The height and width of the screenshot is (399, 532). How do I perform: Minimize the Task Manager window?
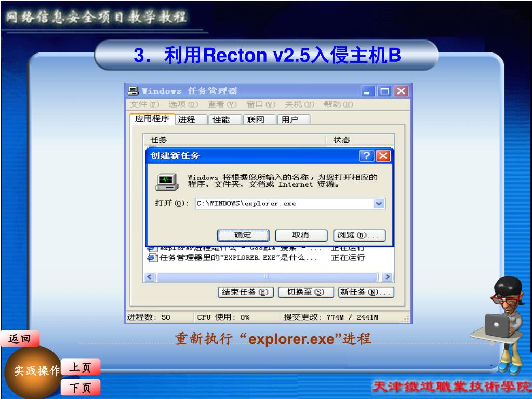(x=367, y=91)
